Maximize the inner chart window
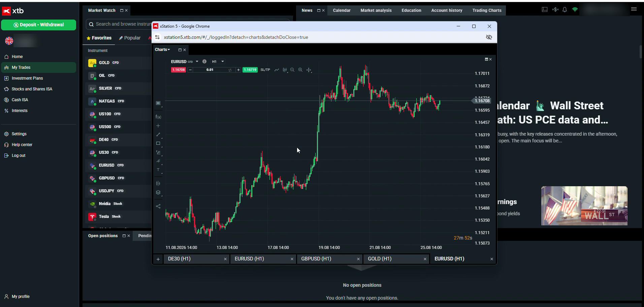 (x=486, y=59)
